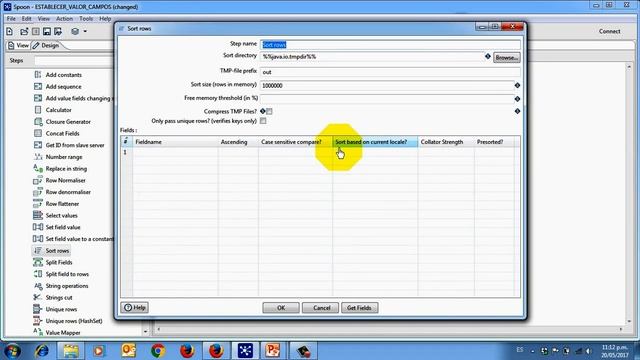
Task: Click the Case sensitive compare column header
Action: (295, 142)
